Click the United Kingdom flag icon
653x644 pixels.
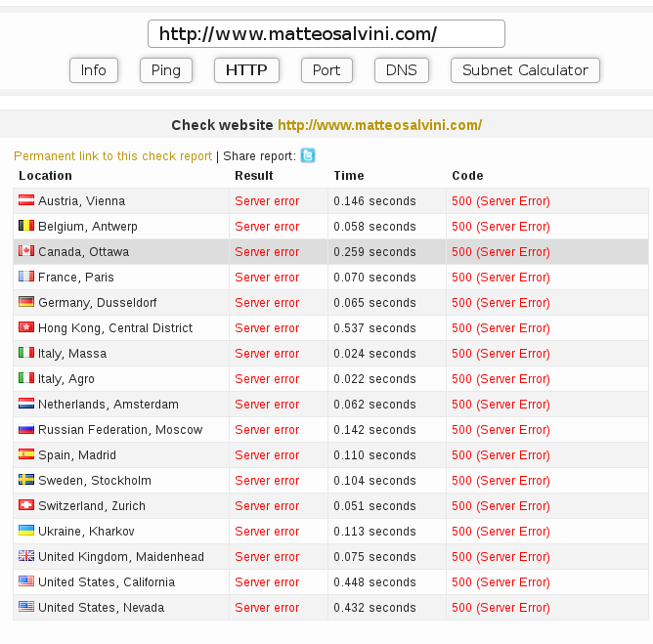[26, 556]
